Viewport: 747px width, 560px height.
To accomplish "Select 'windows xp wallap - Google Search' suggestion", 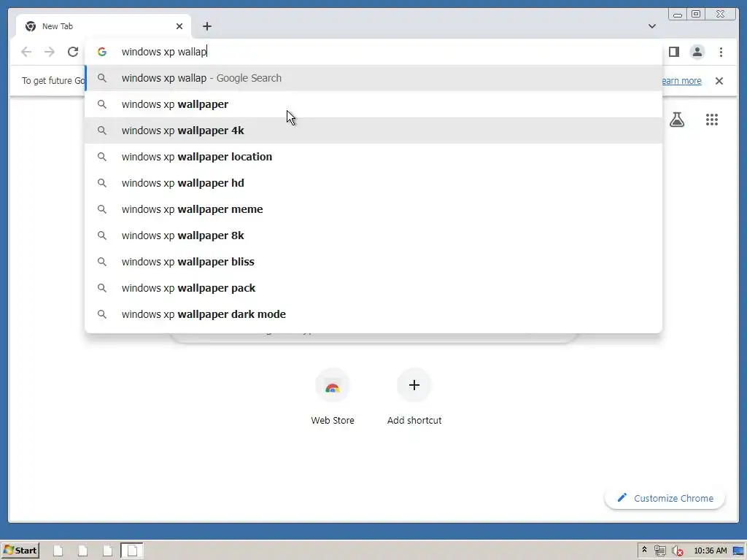I will coord(373,78).
